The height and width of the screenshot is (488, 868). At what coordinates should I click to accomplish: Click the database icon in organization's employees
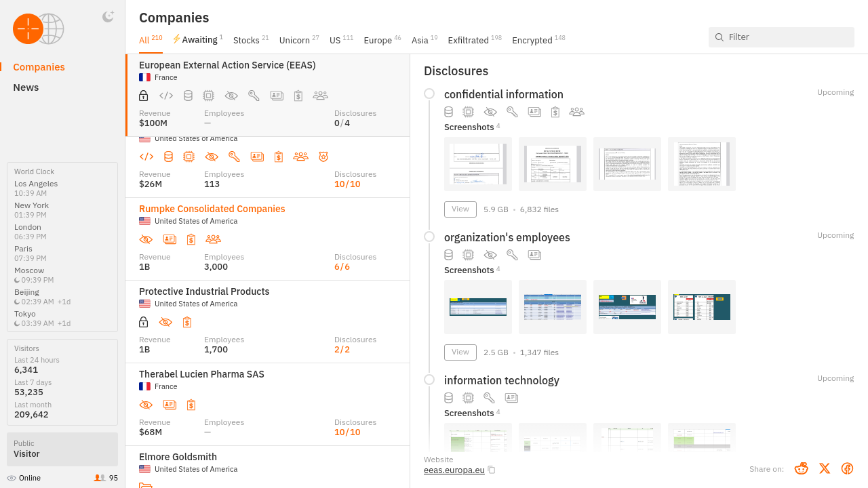(x=448, y=255)
